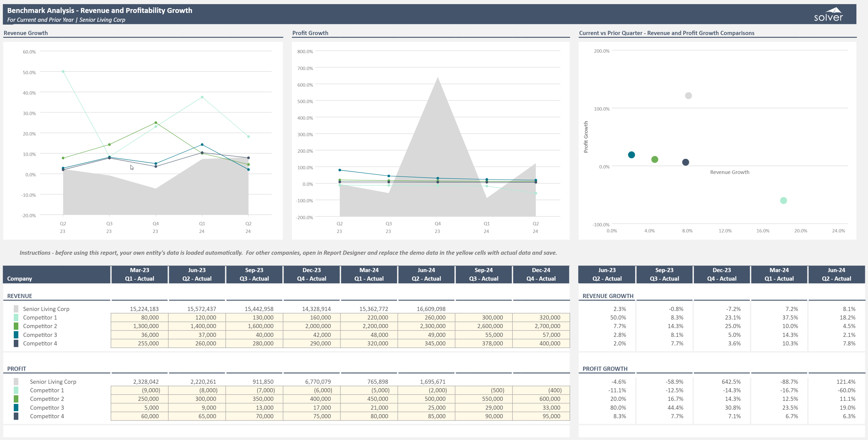This screenshot has width=868, height=440.
Task: Click the teal Competitor 3 scatter dot
Action: (632, 155)
